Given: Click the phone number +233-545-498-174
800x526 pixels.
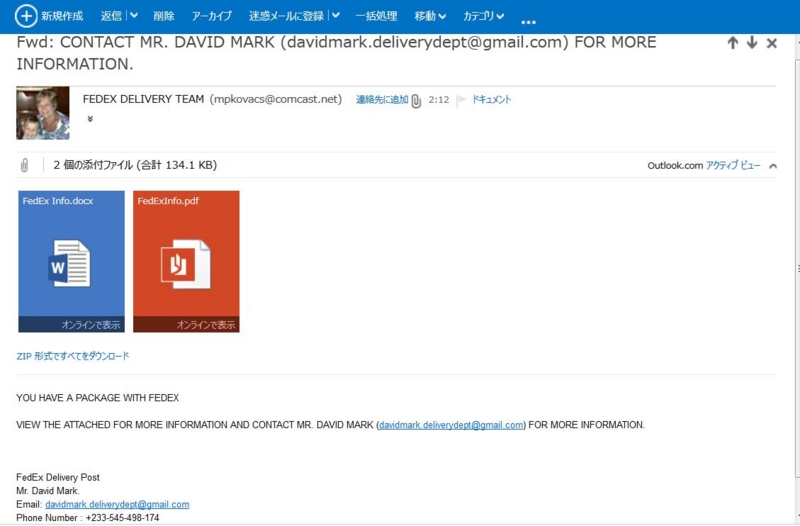Looking at the screenshot, I should pos(122,517).
